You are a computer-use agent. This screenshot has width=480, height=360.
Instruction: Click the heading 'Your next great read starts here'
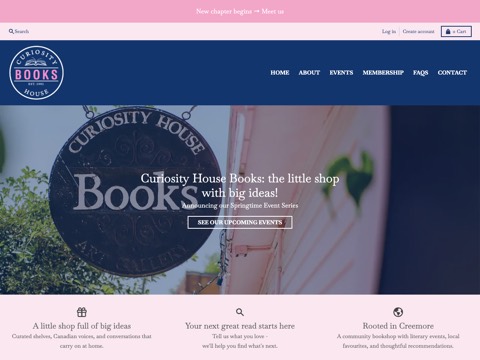(x=240, y=326)
